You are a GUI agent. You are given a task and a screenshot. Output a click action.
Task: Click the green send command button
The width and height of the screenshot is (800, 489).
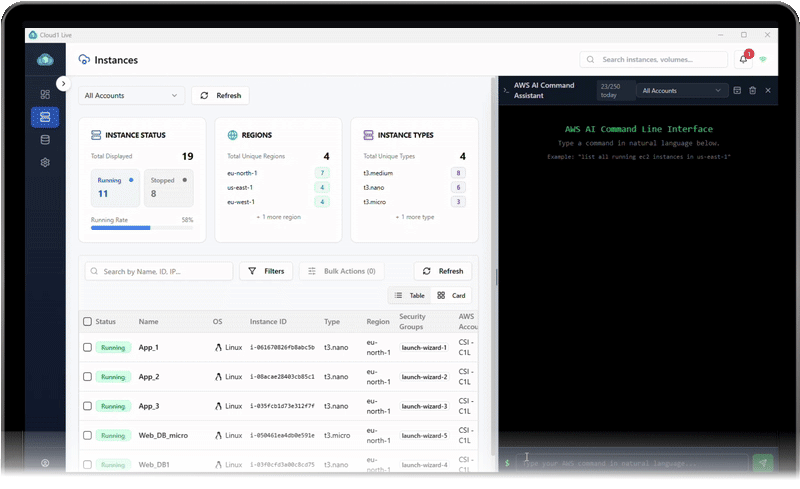tap(763, 463)
